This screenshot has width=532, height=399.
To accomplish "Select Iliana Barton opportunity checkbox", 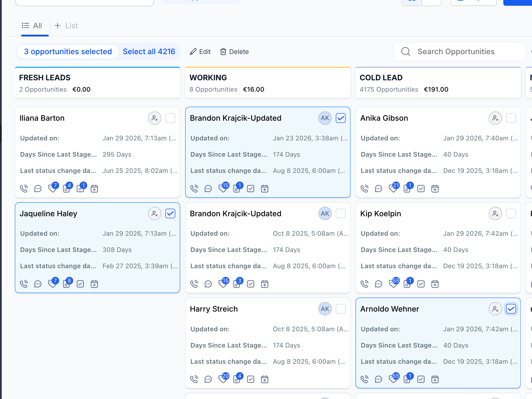I will 170,118.
